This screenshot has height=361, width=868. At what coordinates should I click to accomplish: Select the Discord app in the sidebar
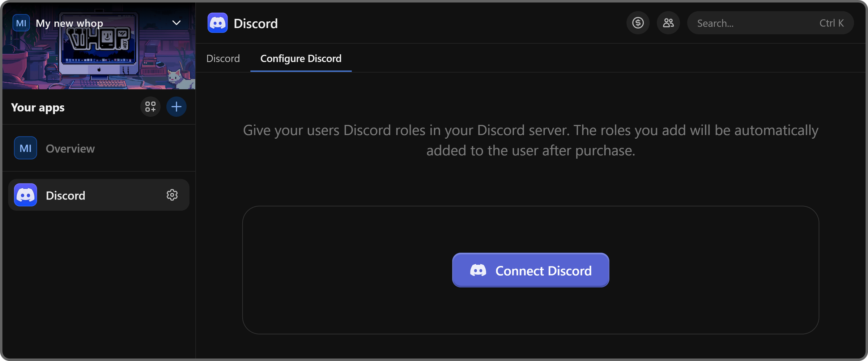click(65, 195)
